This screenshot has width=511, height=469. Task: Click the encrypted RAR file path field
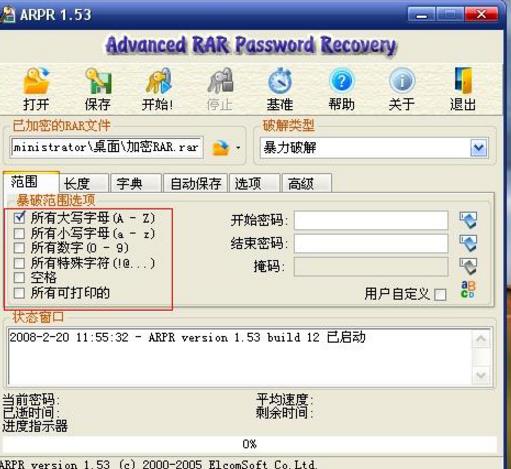tap(107, 147)
